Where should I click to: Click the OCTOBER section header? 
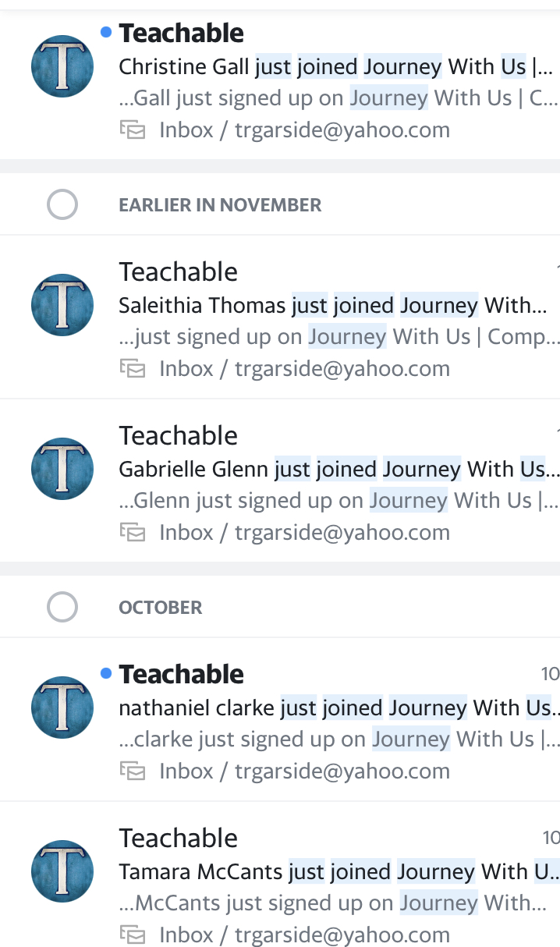coord(161,608)
